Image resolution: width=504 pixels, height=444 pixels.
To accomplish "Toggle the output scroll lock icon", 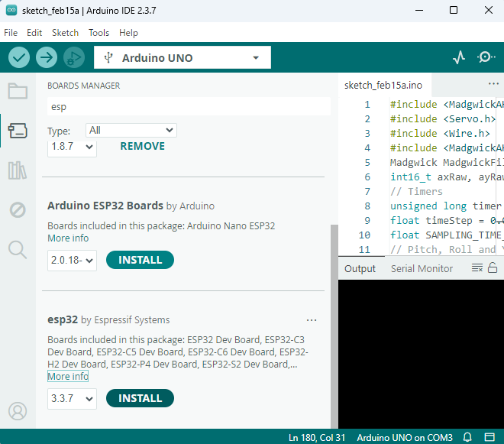I will click(x=493, y=268).
